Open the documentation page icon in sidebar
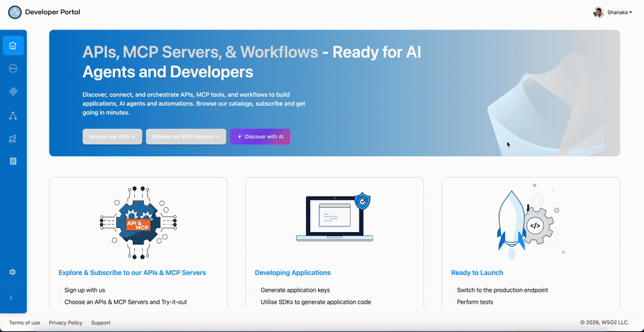Image resolution: width=644 pixels, height=332 pixels. point(13,162)
